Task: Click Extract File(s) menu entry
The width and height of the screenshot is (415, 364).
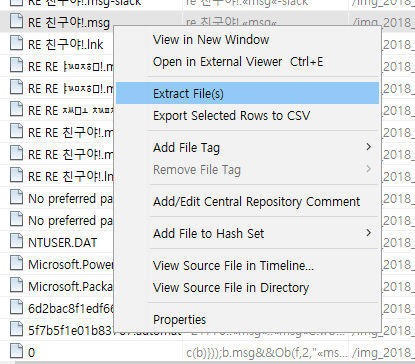Action: (247, 94)
